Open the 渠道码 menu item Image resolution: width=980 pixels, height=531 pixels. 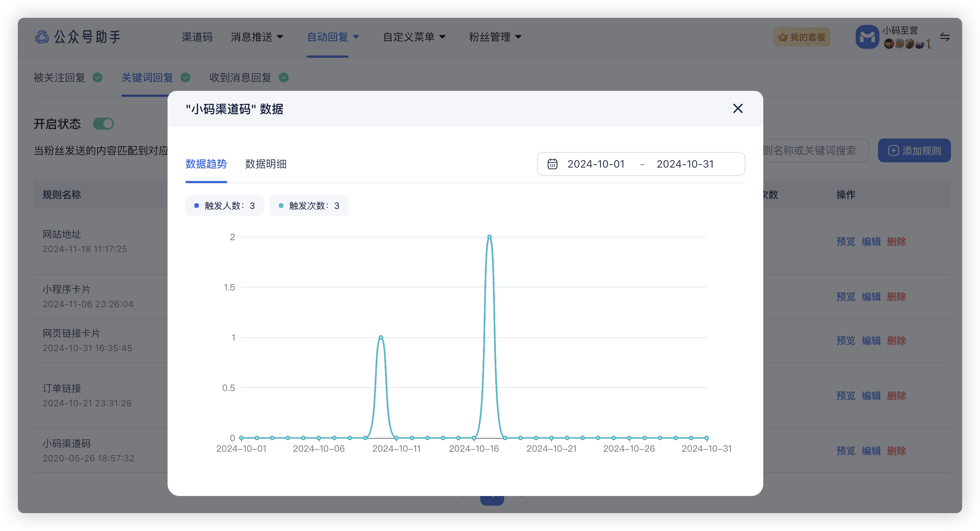tap(197, 37)
